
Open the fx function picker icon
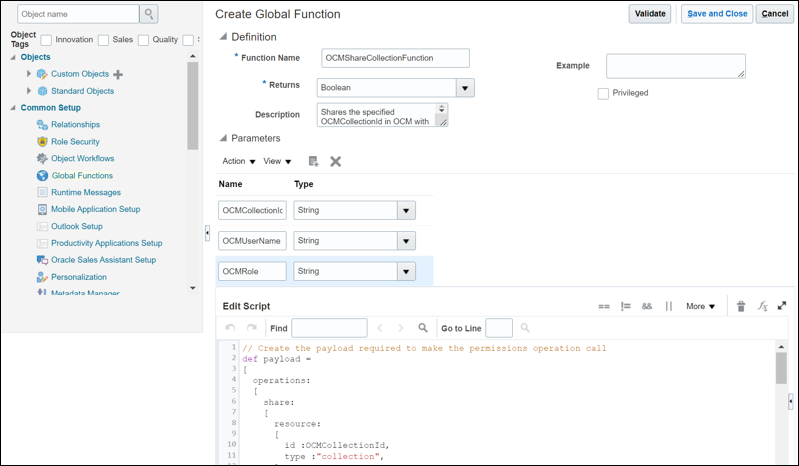tap(761, 306)
